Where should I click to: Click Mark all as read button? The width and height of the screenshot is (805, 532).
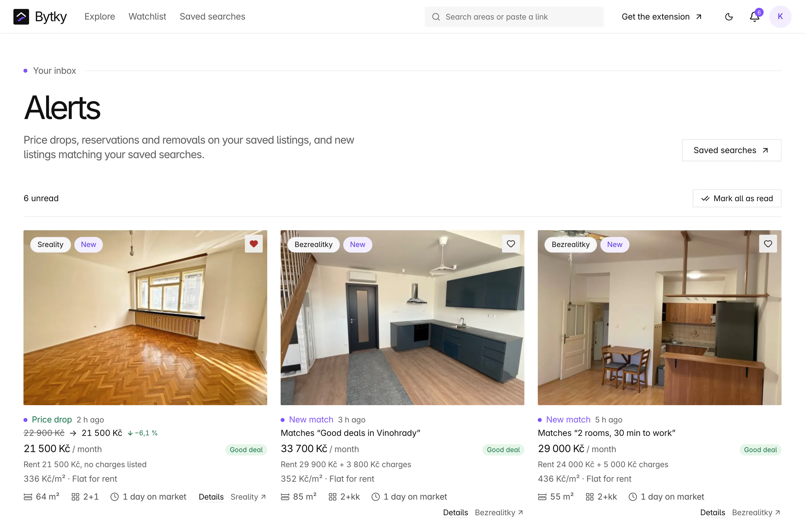737,198
